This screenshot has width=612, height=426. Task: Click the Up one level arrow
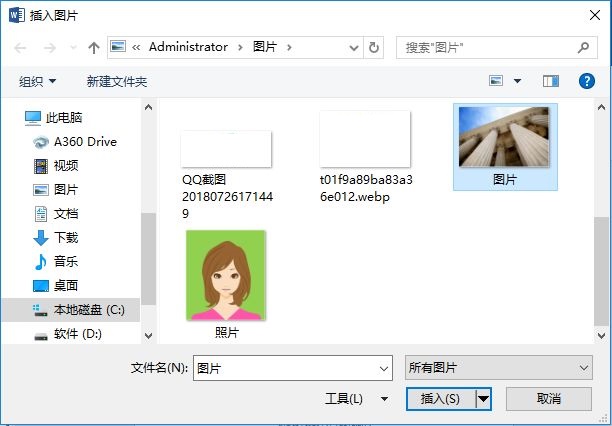point(93,47)
